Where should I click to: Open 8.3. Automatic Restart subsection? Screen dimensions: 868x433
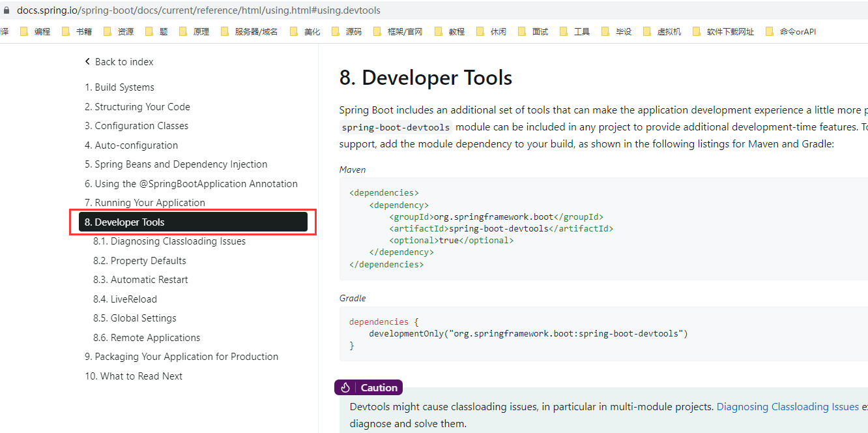141,280
